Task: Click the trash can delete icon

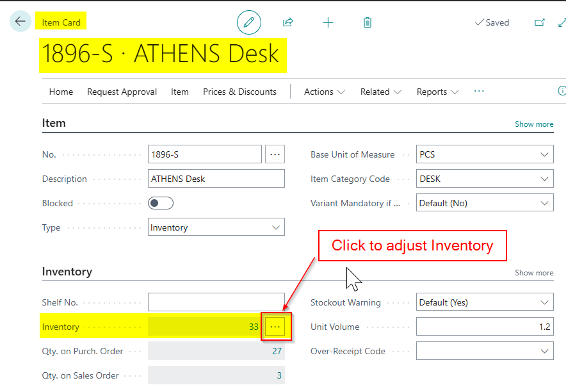Action: pyautogui.click(x=368, y=22)
